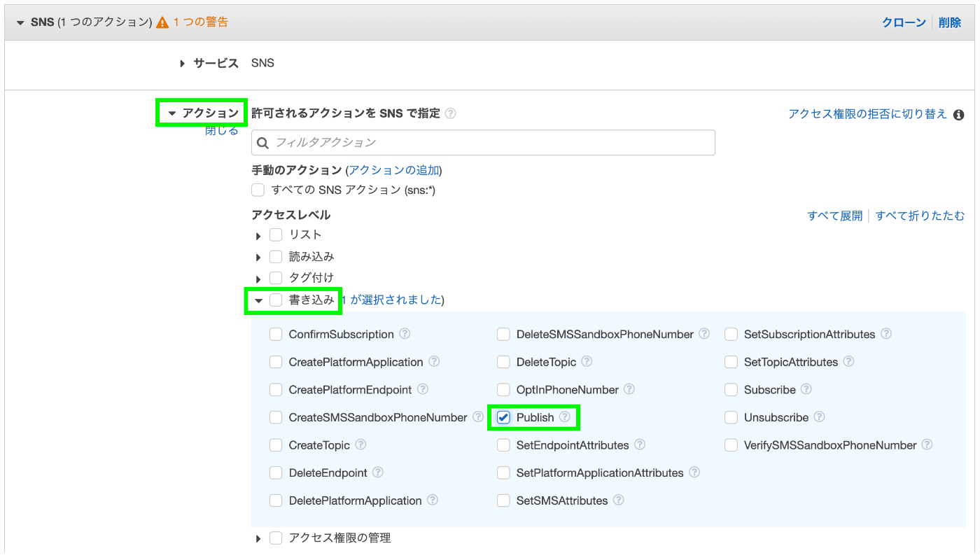Image resolution: width=980 pixels, height=560 pixels.
Task: Open the help icon beside Unsubscribe
Action: 819,417
